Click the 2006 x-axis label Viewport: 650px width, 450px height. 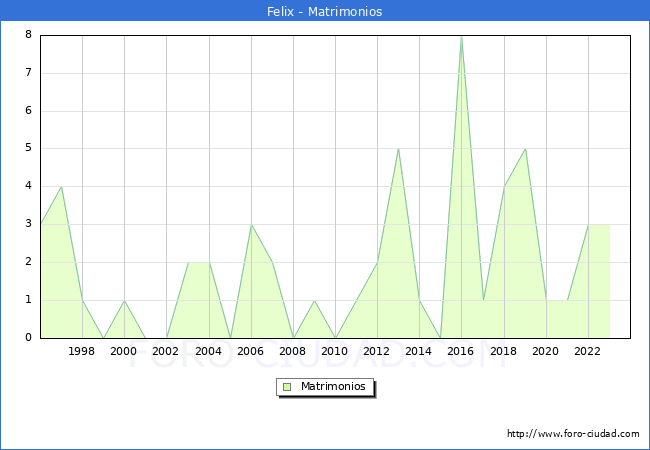(x=250, y=351)
